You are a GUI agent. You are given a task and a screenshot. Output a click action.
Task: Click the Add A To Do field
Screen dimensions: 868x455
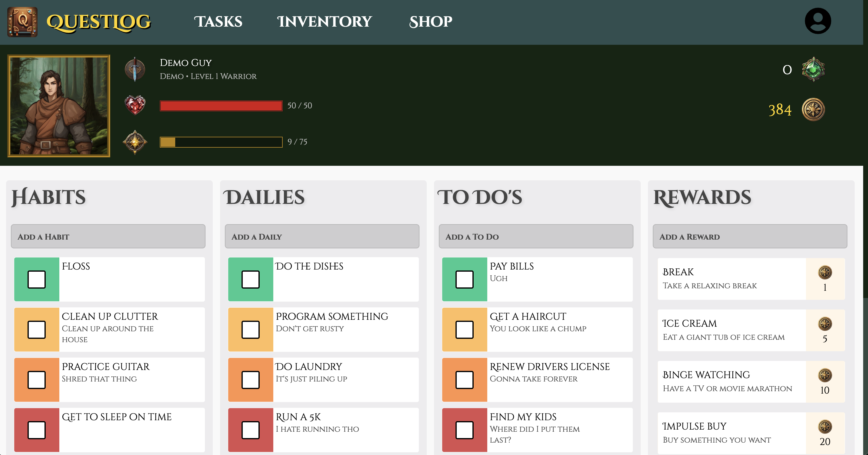click(x=536, y=237)
